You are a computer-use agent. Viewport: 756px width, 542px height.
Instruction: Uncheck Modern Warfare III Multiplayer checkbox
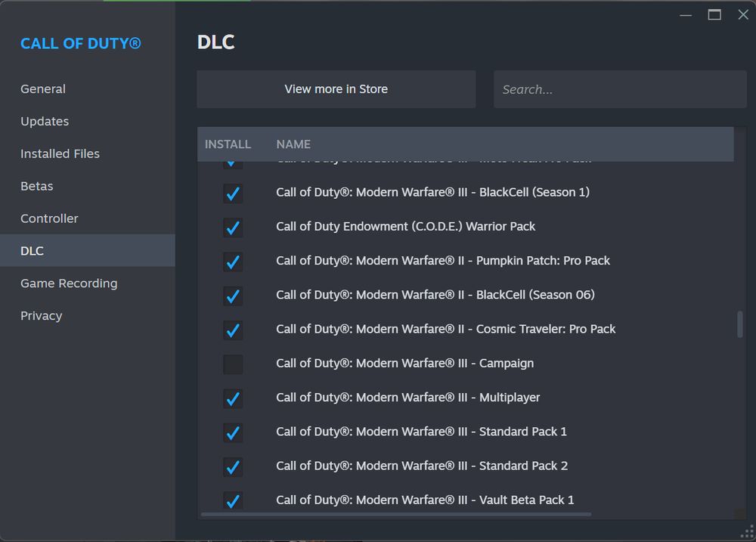(x=233, y=398)
